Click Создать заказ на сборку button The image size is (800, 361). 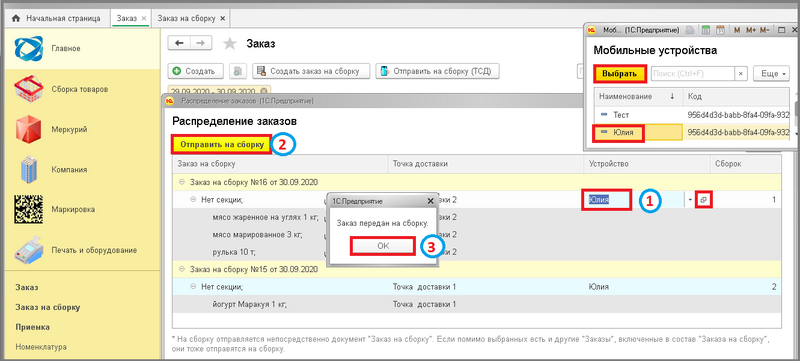(x=311, y=71)
